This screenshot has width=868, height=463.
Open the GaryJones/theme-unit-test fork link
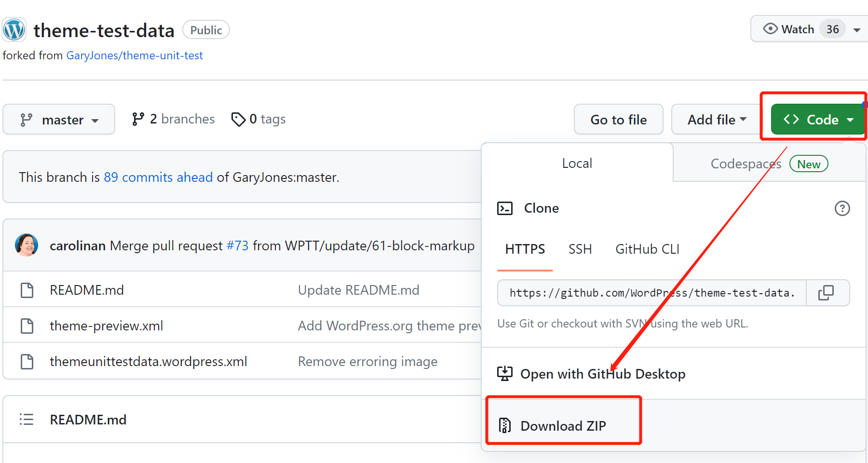click(x=135, y=55)
